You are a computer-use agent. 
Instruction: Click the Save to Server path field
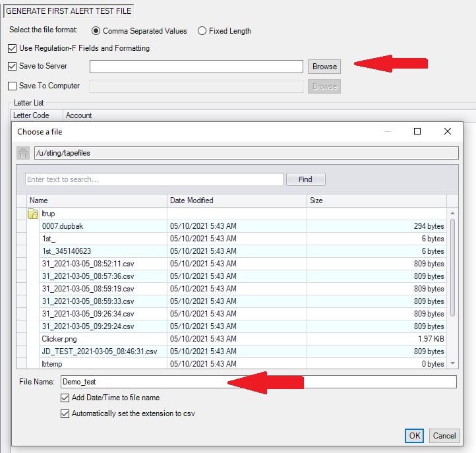point(196,67)
